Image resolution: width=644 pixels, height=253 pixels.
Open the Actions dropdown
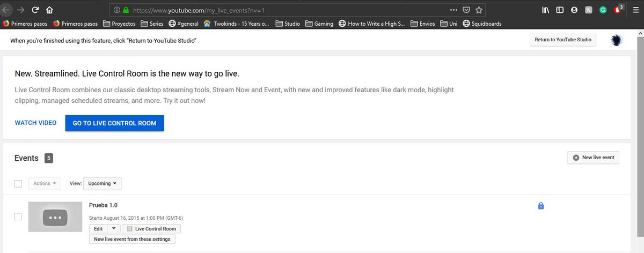tap(45, 183)
